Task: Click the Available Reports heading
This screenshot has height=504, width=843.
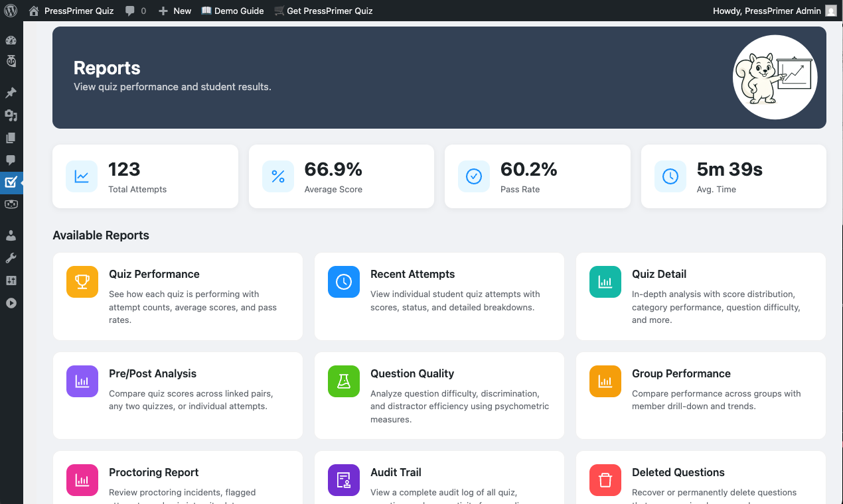Action: (101, 235)
